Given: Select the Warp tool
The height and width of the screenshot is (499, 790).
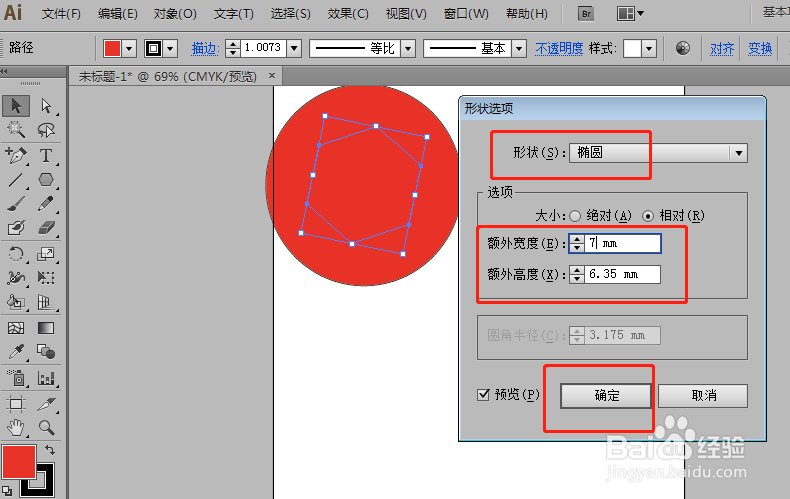Looking at the screenshot, I should click(16, 277).
